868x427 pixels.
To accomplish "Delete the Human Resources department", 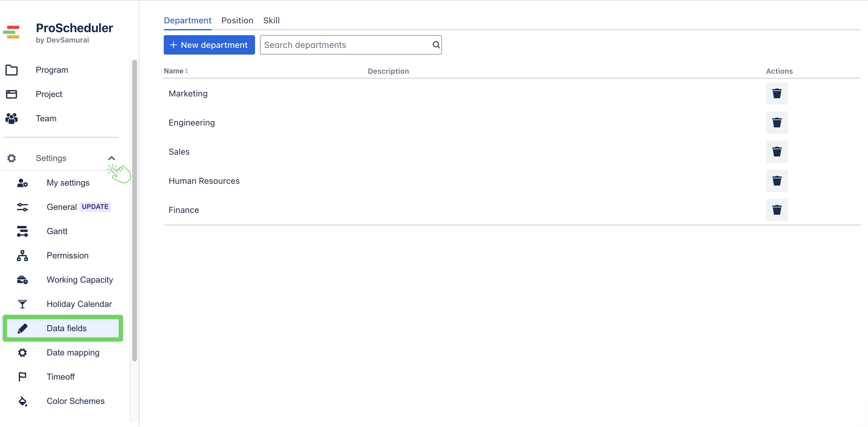I will click(x=777, y=181).
